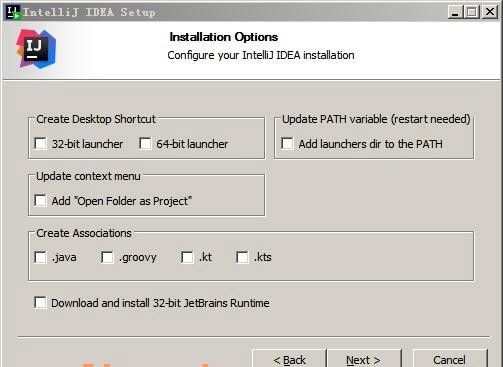
Task: Open the title bar IJ system menu icon
Action: 13,12
